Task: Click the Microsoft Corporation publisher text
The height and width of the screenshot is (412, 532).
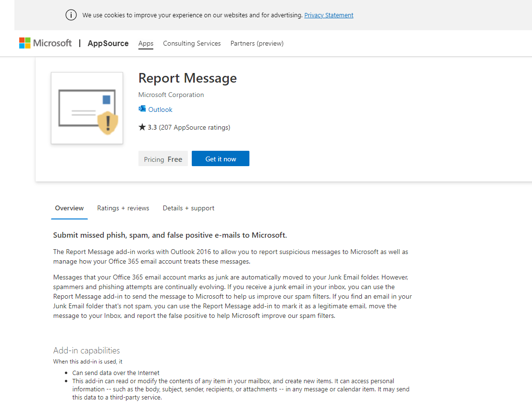Action: 171,95
